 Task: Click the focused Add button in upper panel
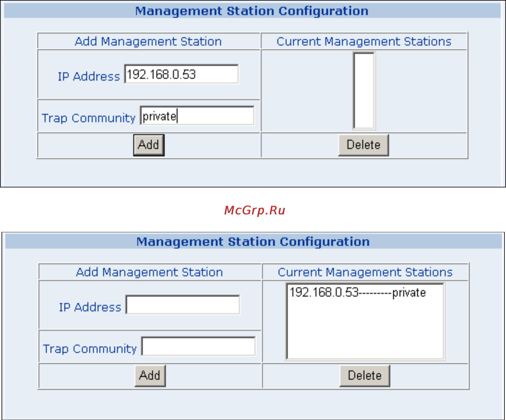click(x=149, y=145)
